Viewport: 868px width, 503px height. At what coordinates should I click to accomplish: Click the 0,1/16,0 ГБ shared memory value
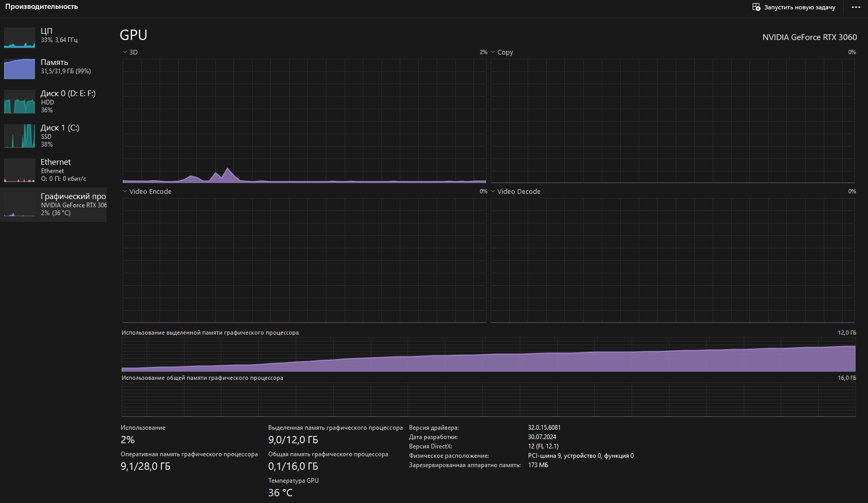pos(293,466)
